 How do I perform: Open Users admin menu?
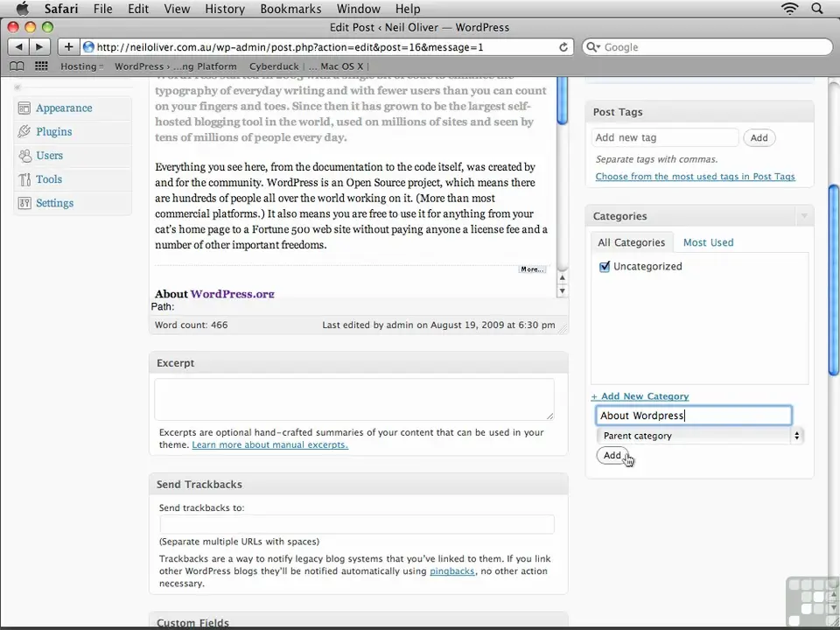pyautogui.click(x=49, y=156)
